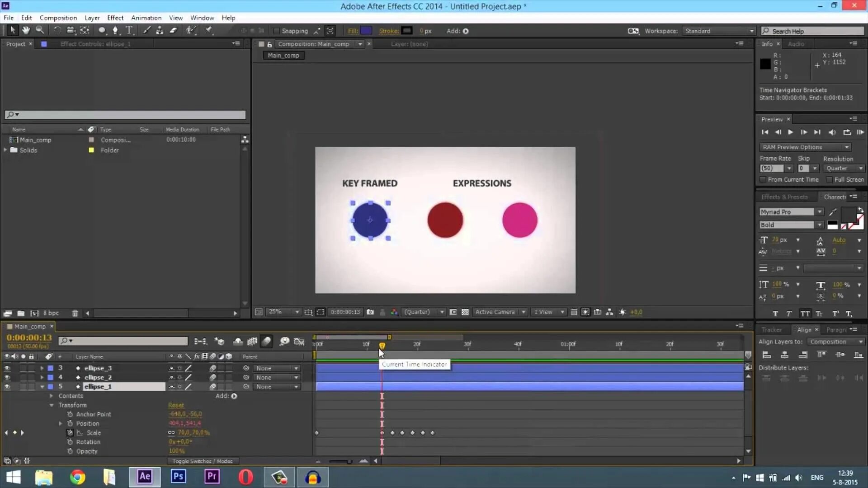Image resolution: width=868 pixels, height=488 pixels.
Task: Select the Zoom tool in toolbar
Action: pyautogui.click(x=40, y=30)
